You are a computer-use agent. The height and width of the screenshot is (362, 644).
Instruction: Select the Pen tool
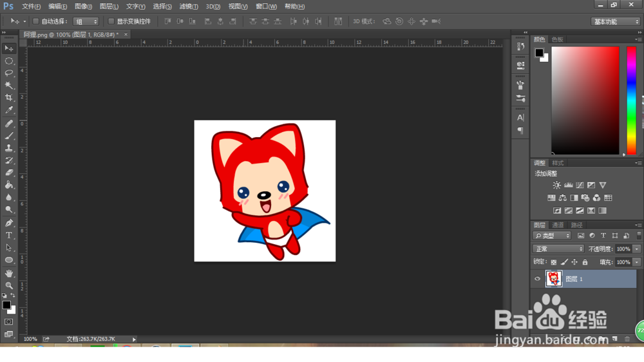pyautogui.click(x=8, y=223)
